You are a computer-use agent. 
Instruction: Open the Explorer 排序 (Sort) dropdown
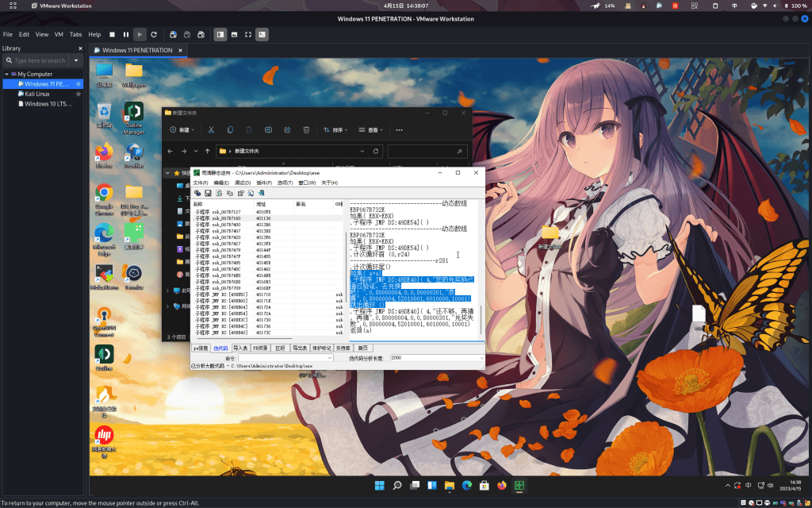[335, 130]
